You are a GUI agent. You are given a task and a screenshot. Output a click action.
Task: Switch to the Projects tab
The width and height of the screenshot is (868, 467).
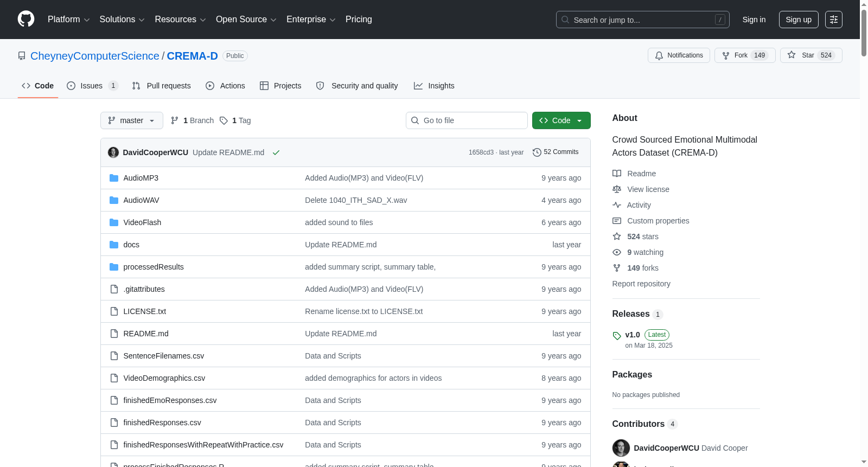click(x=280, y=86)
